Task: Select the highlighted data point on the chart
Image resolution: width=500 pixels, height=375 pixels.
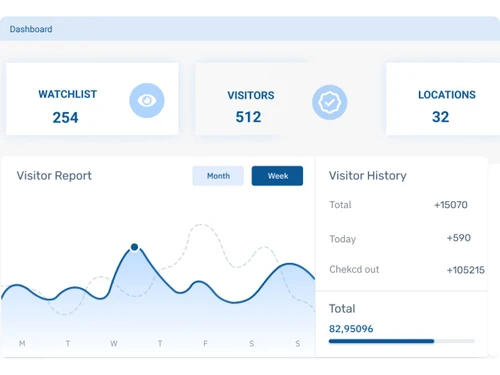Action: [134, 247]
